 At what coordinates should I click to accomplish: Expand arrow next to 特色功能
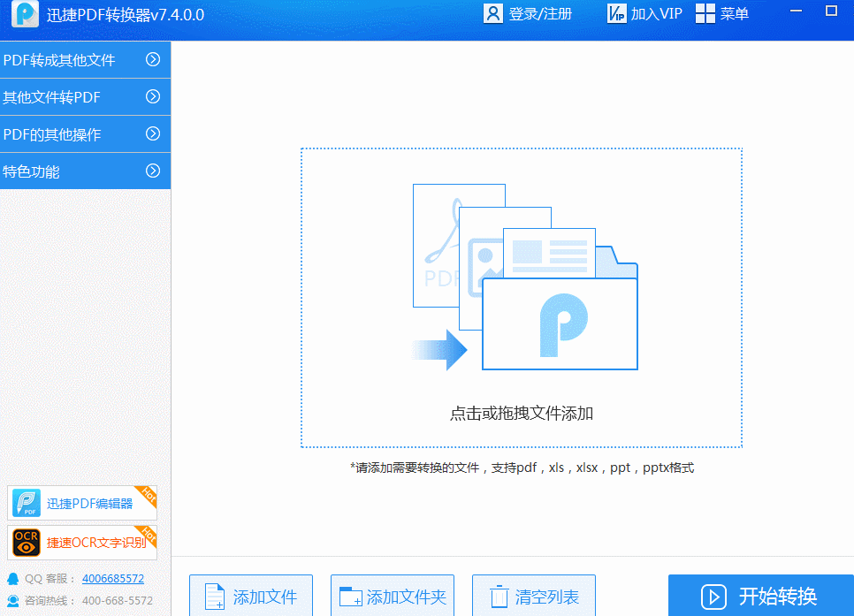coord(153,171)
